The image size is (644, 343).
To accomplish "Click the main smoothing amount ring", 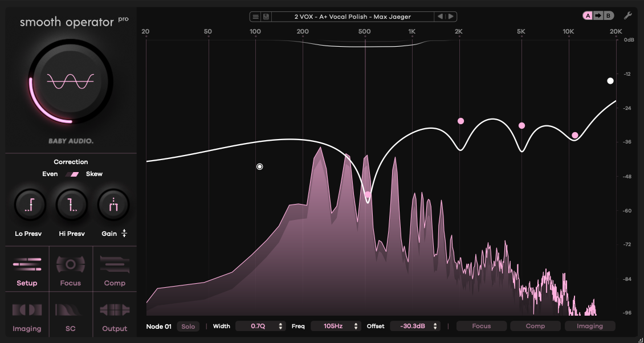I will [x=71, y=81].
